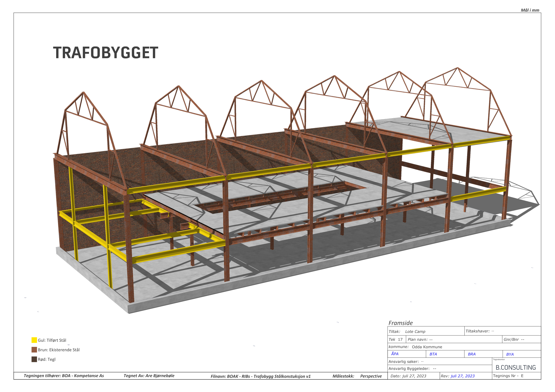Click the blue 'BRA' label
Screen dimensions: 555x392
pyautogui.click(x=472, y=354)
